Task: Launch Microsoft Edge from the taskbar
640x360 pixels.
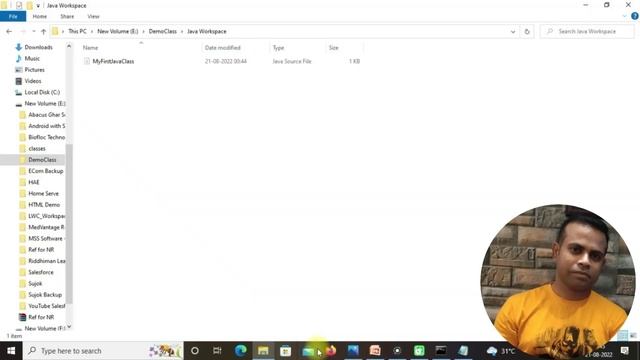Action: 241,351
